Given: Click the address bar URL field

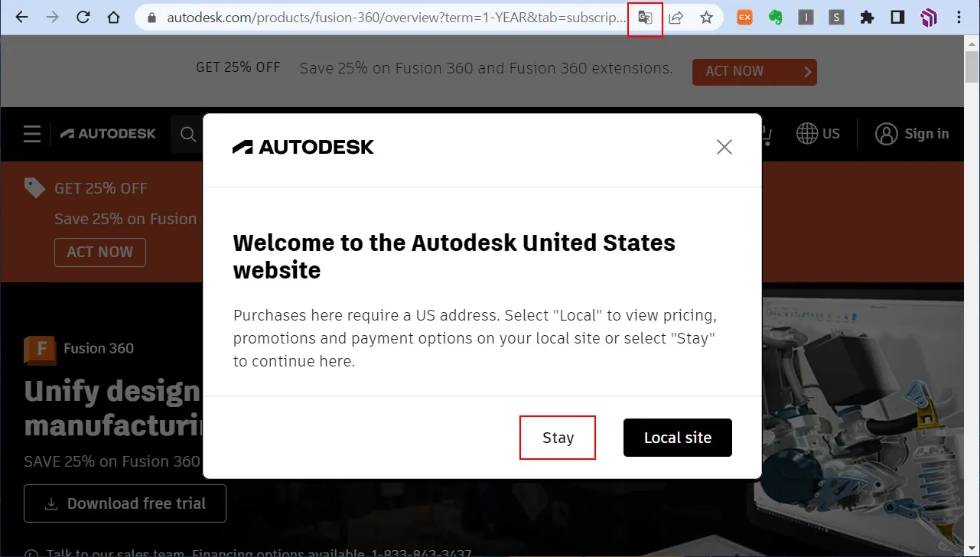Looking at the screenshot, I should coord(396,18).
